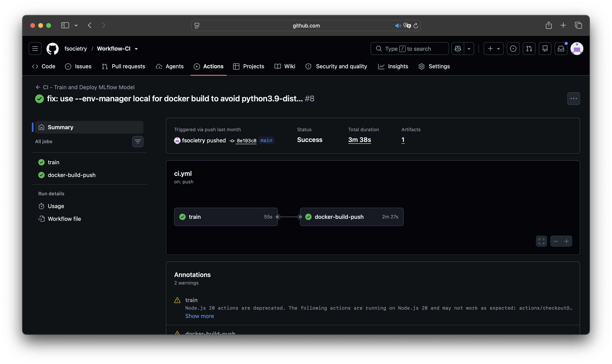Open the train job node in the workflow graph
This screenshot has height=364, width=612.
(x=226, y=217)
